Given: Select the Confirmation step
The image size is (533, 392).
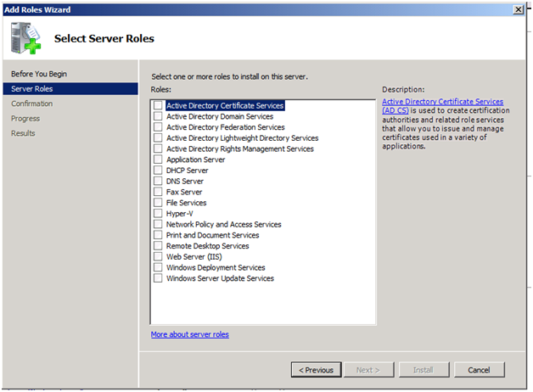Looking at the screenshot, I should pyautogui.click(x=31, y=104).
